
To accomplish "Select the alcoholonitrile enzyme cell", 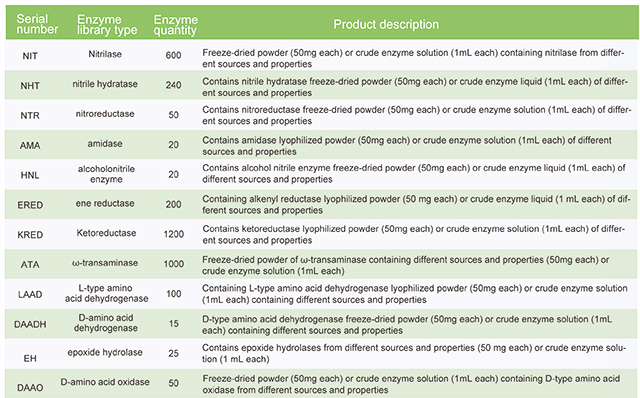I will [x=106, y=174].
